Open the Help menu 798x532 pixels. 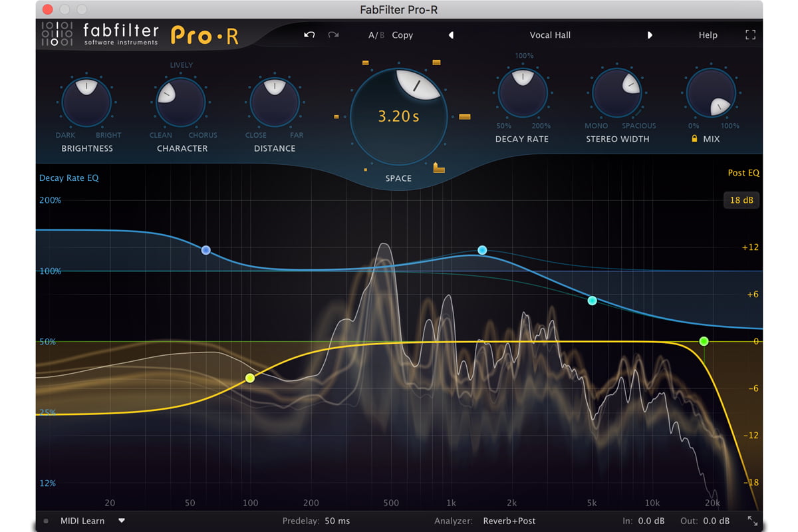pos(708,35)
